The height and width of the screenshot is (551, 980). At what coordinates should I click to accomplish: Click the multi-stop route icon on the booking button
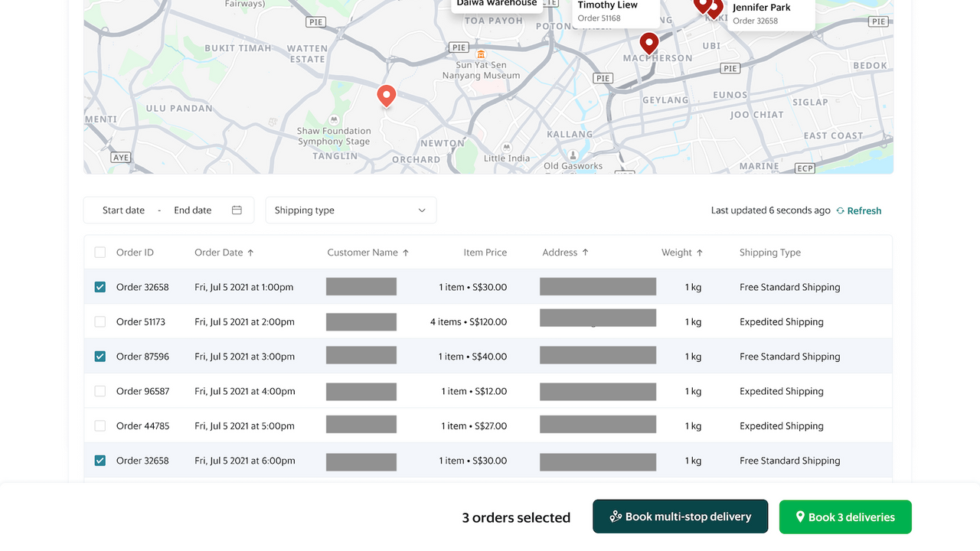pos(616,517)
